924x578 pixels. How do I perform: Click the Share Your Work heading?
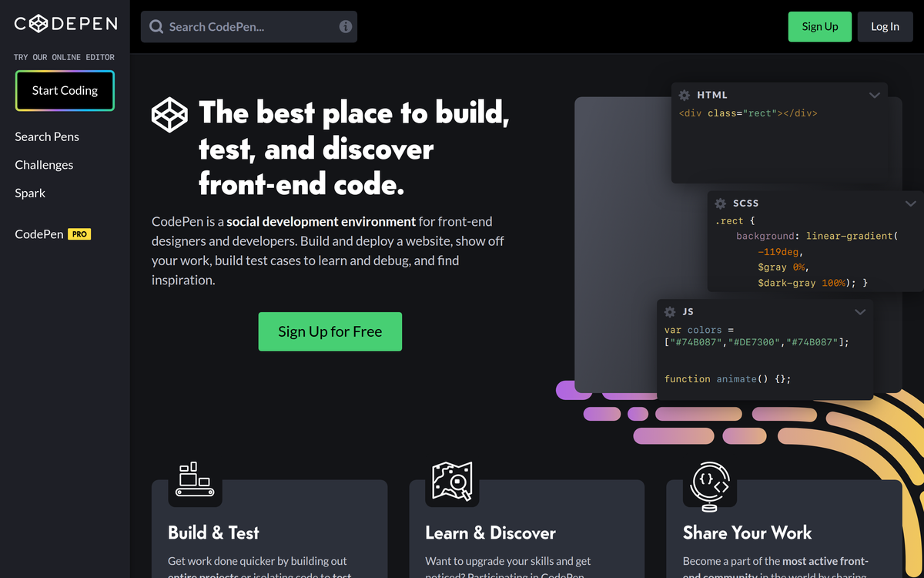[747, 533]
